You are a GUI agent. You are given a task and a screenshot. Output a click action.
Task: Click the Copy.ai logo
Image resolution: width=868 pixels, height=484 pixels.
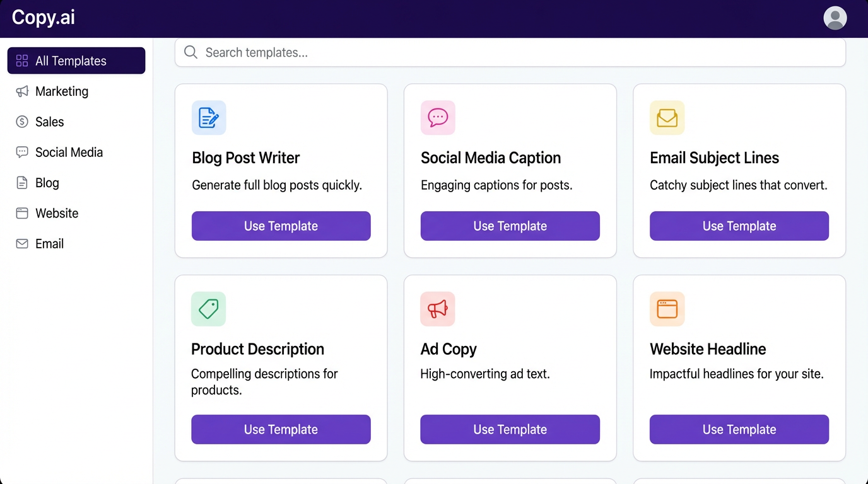[x=42, y=18]
